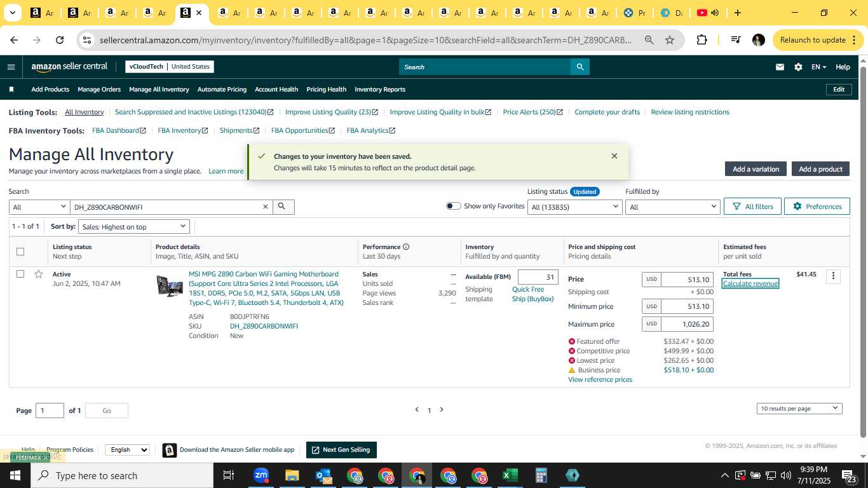The width and height of the screenshot is (868, 488).
Task: Open the vCloudTech United States account switcher
Action: point(169,67)
